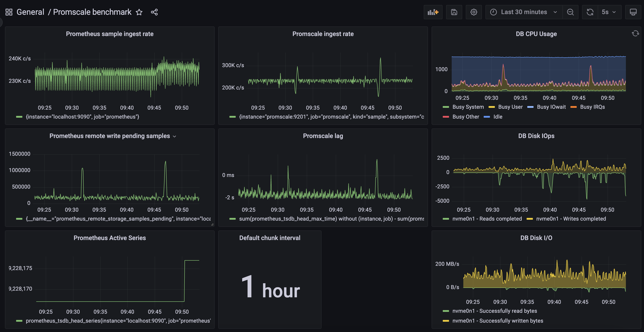Viewport: 644px width, 332px height.
Task: Open the Add panel icon in top toolbar
Action: click(x=433, y=12)
